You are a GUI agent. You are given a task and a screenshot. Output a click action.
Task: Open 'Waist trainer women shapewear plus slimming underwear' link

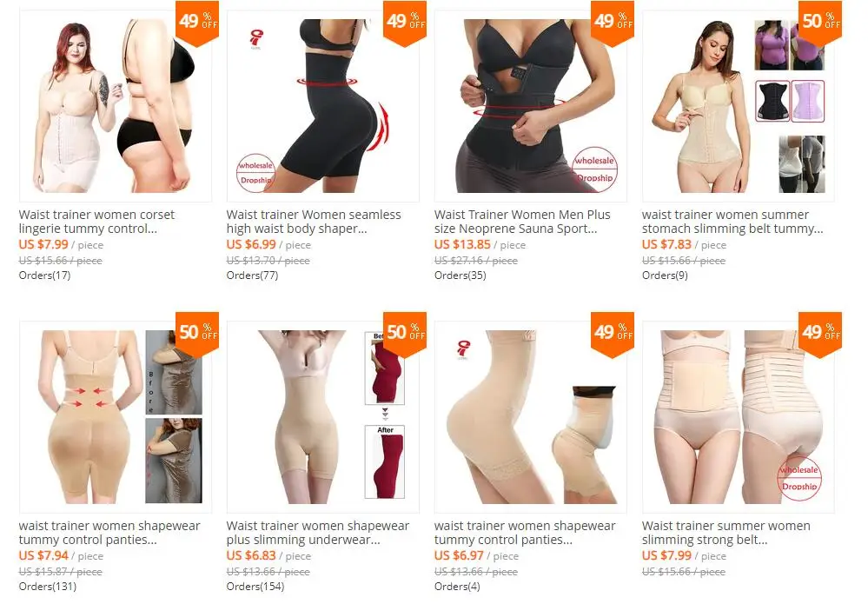point(318,533)
